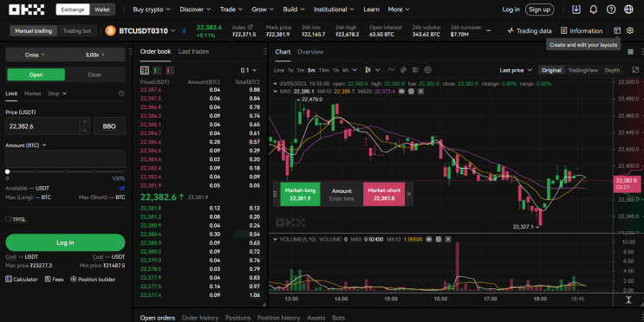Screen dimensions: 644x322
Task: Select the Open position toggle
Action: [36, 74]
